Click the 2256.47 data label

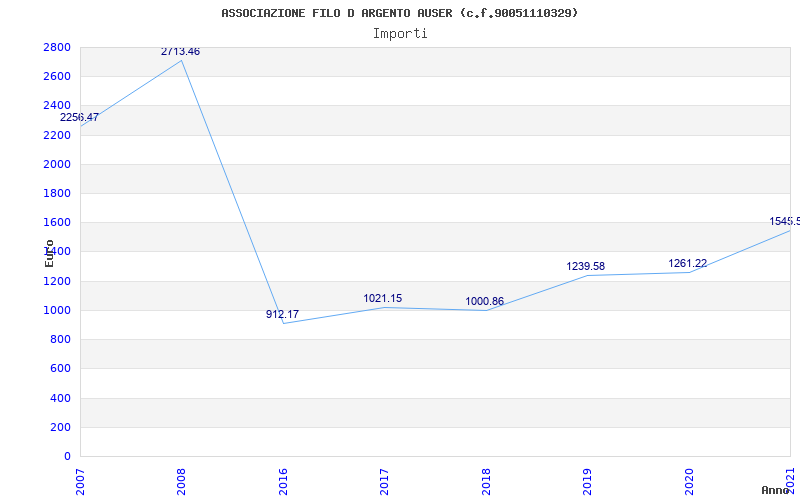[x=79, y=117]
